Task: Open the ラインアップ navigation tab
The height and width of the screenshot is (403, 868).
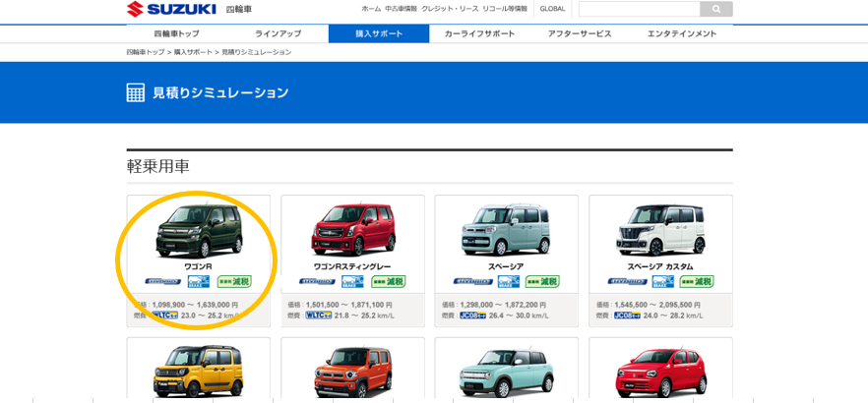Action: coord(278,33)
